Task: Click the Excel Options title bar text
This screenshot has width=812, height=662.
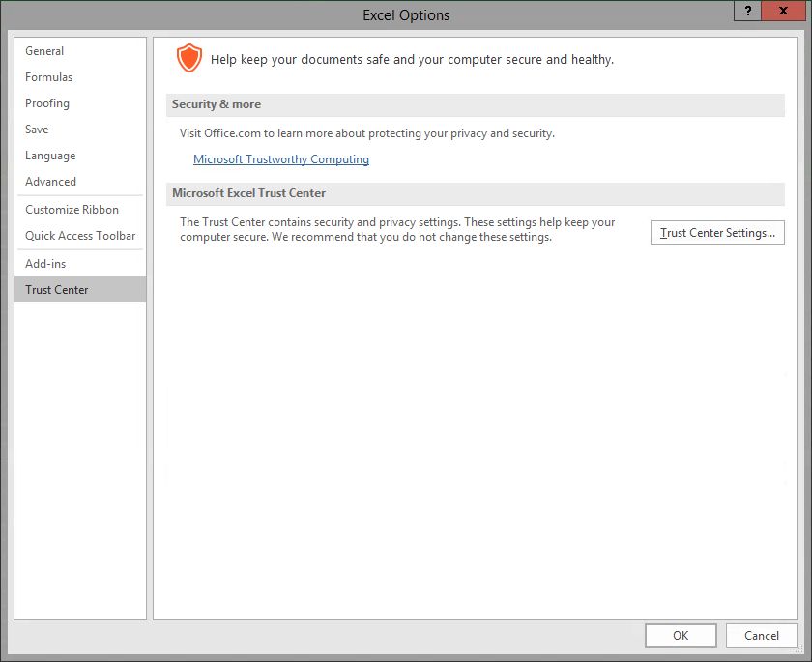Action: click(406, 15)
